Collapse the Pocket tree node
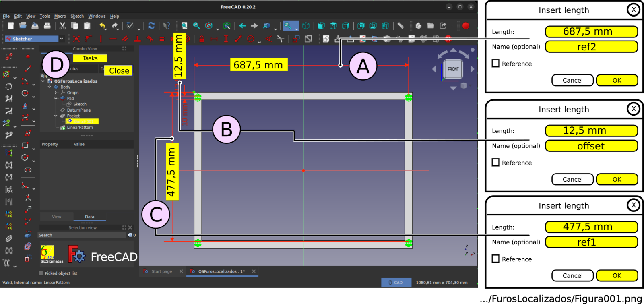Viewport: 644px width, 304px height. 56,116
